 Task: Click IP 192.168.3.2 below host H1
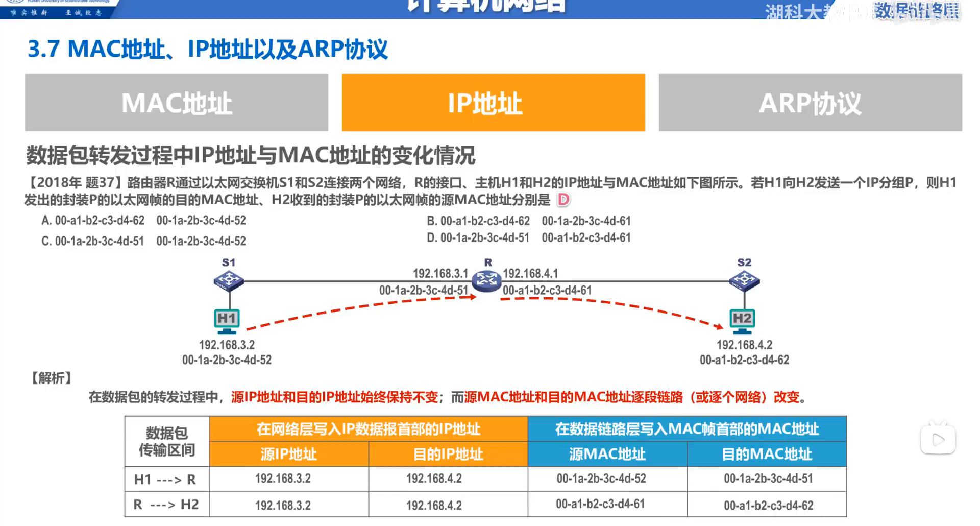(x=227, y=345)
